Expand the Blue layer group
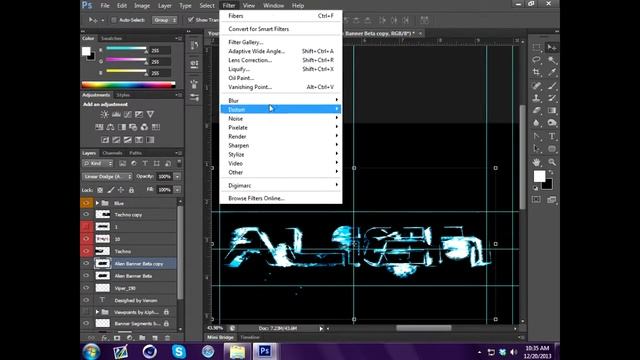The width and height of the screenshot is (640, 360). click(97, 203)
